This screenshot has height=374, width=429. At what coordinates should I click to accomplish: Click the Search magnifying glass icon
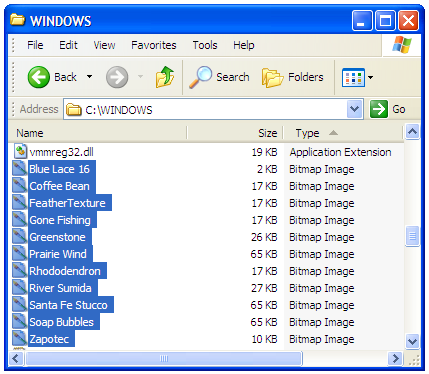coord(200,77)
